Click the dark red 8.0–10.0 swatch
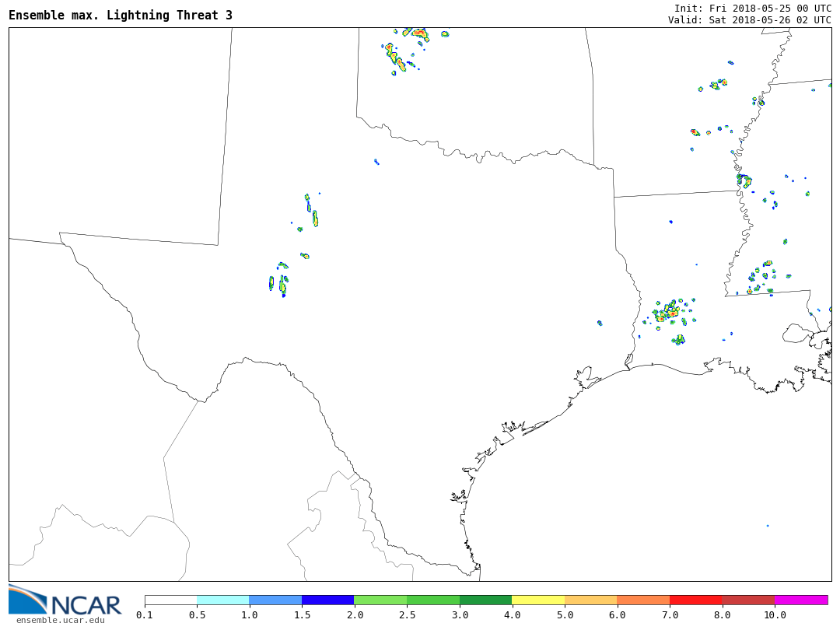 748,600
